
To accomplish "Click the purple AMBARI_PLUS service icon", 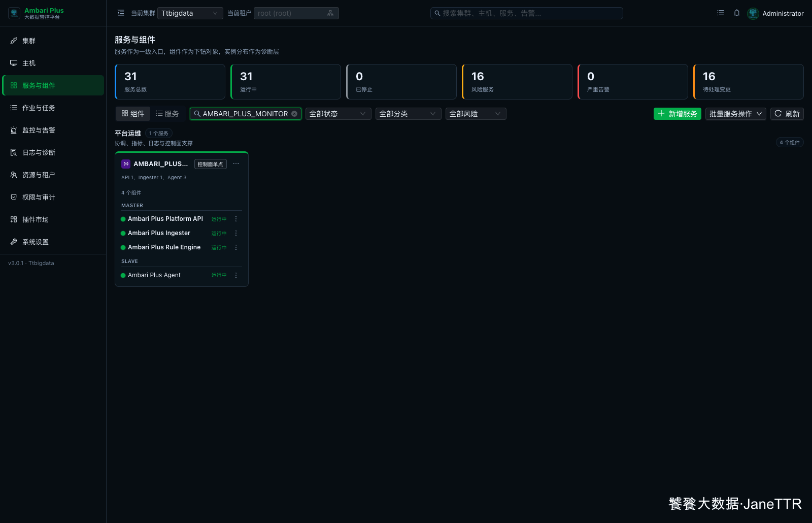I will (126, 164).
